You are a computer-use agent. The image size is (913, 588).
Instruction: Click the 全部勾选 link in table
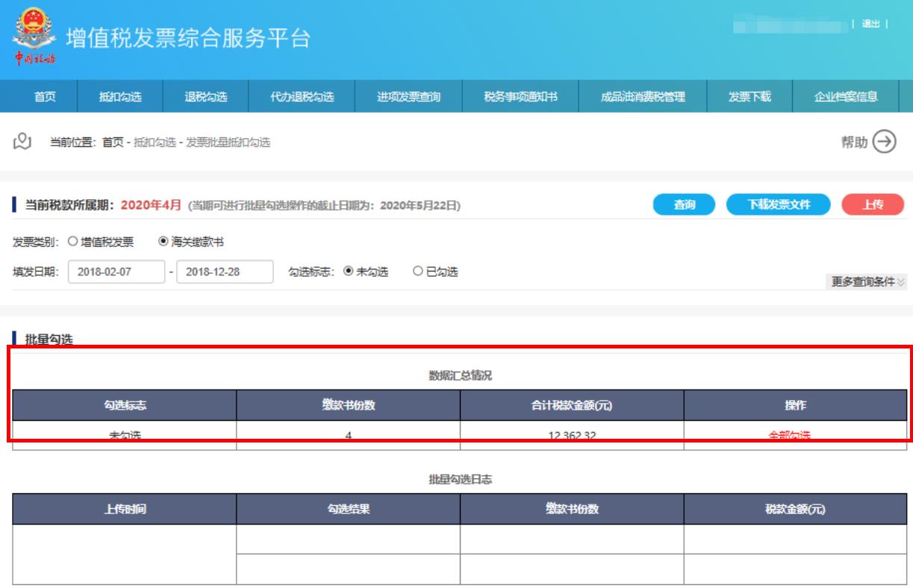[794, 435]
